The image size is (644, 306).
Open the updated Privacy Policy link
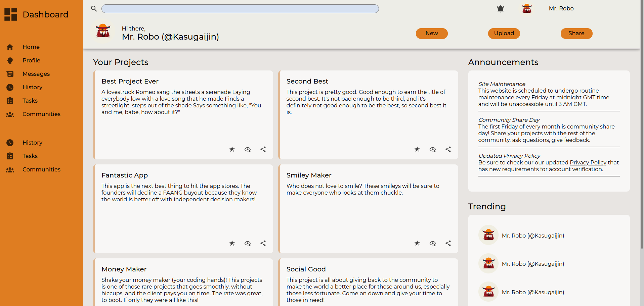tap(588, 162)
